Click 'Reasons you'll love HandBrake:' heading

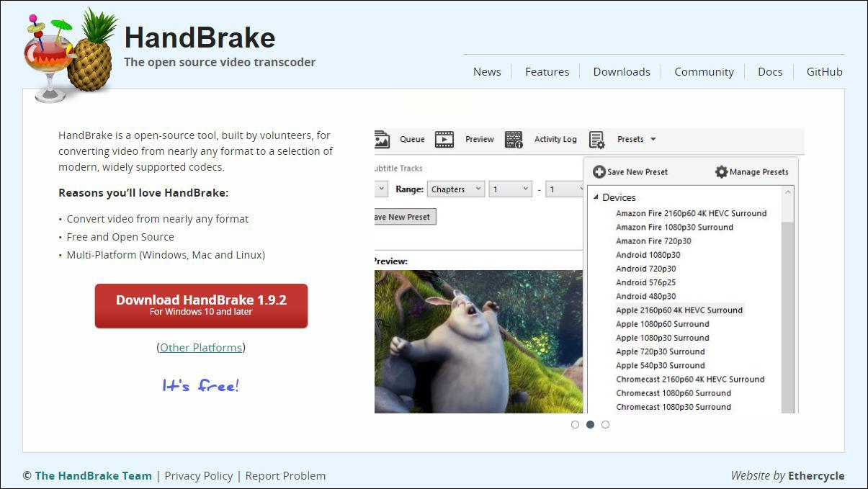143,193
